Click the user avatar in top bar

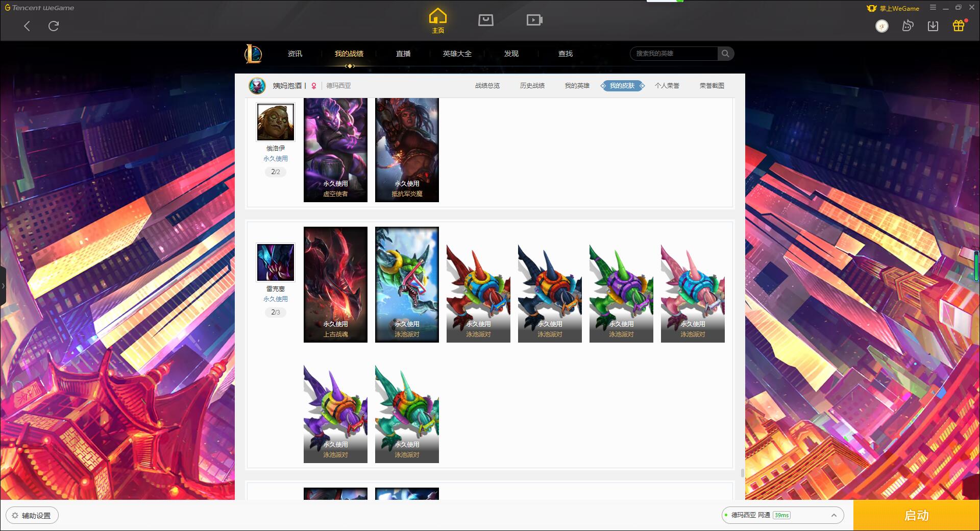[x=881, y=26]
